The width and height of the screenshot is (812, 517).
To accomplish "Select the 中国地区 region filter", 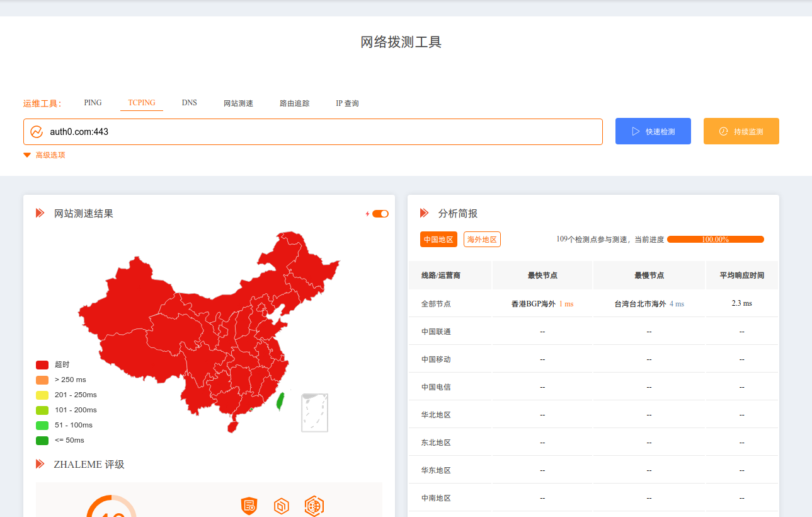I will 438,240.
